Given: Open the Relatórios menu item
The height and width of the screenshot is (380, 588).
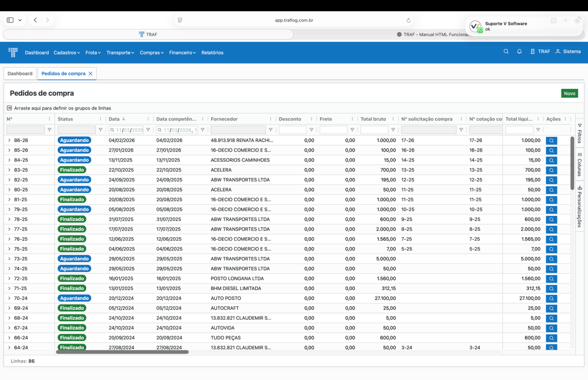Looking at the screenshot, I should point(212,53).
